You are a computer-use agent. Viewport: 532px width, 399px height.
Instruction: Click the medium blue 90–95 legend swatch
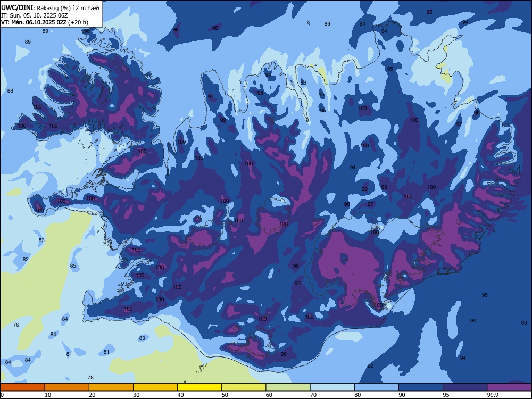point(421,387)
